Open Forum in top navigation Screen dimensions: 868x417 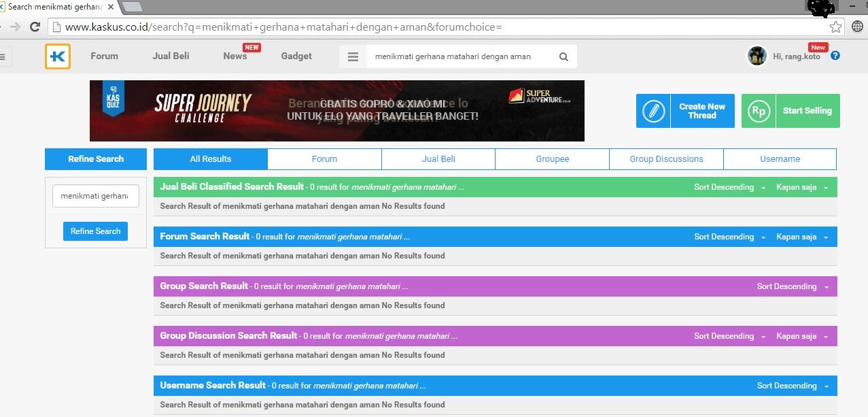coord(104,56)
